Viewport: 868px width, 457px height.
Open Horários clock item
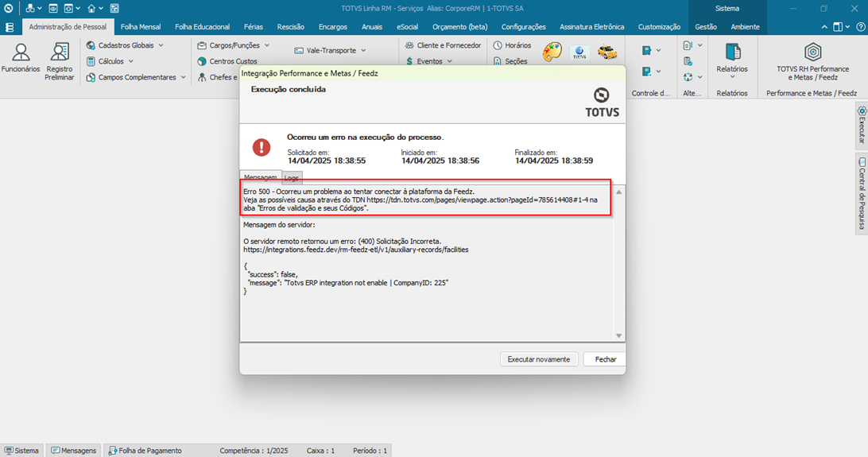click(x=513, y=45)
